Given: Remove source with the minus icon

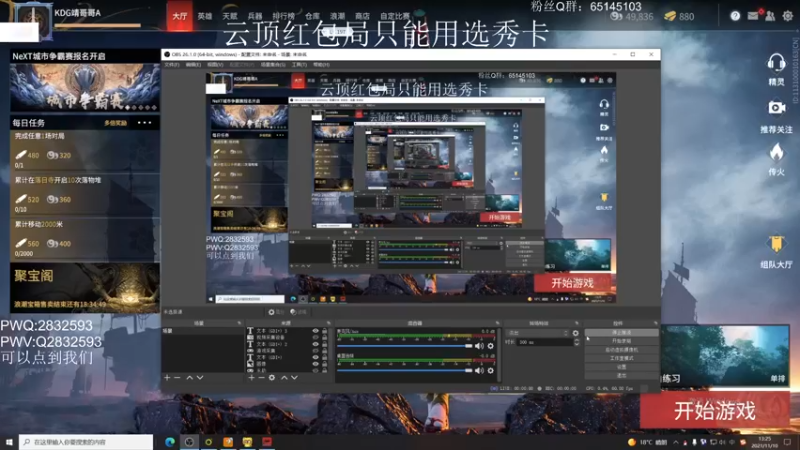Looking at the screenshot, I should 261,378.
